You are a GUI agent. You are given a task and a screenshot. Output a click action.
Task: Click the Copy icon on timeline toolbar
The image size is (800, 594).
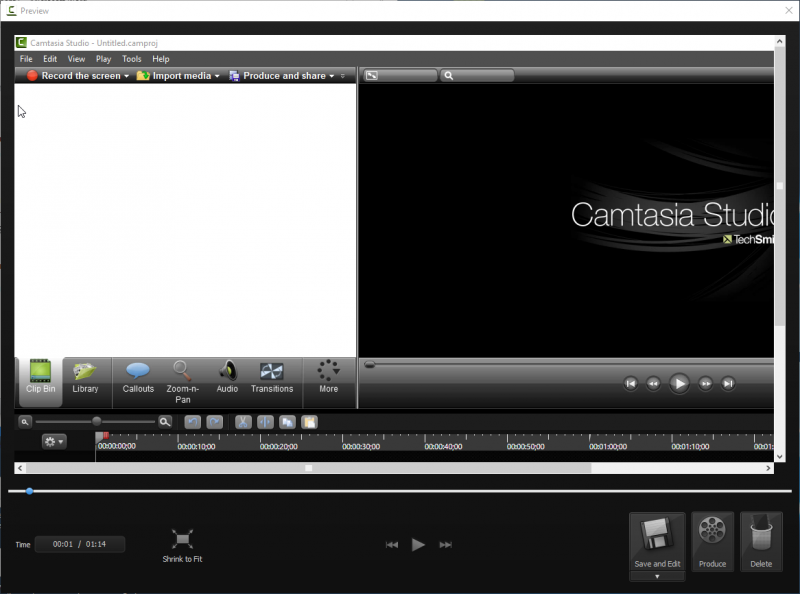coord(287,422)
